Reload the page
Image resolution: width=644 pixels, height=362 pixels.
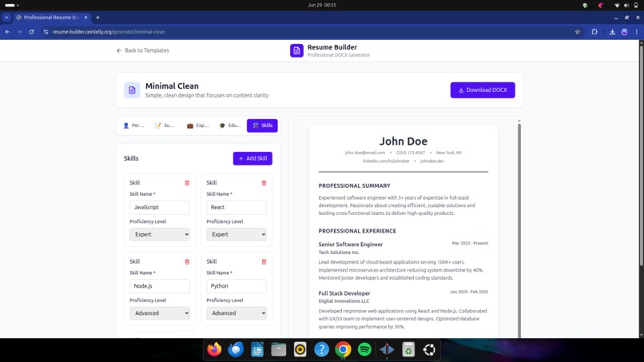[31, 32]
